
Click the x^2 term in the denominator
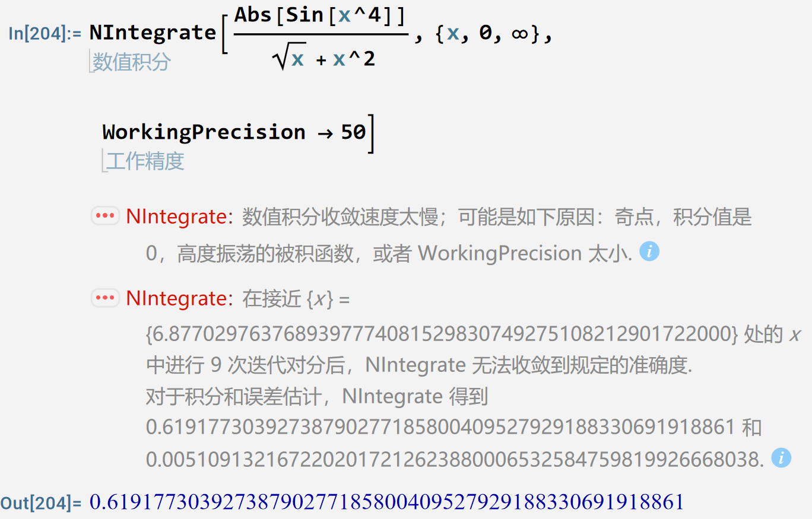(x=354, y=59)
